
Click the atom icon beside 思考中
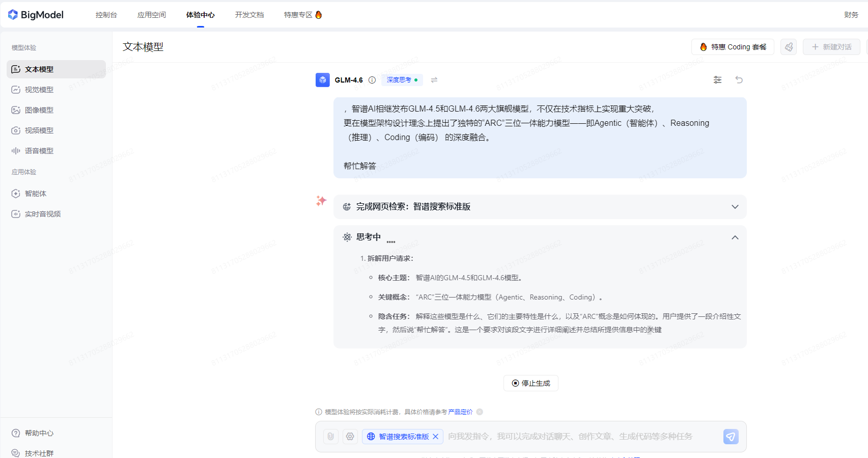[347, 237]
